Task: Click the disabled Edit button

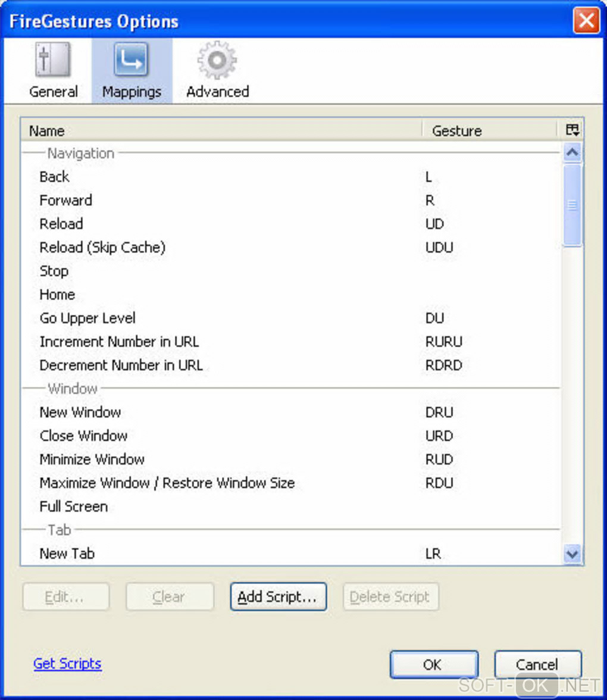Action: [65, 596]
